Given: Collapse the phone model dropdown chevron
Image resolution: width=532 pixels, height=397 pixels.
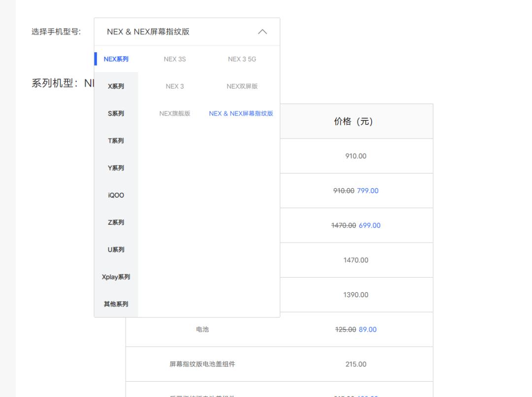Looking at the screenshot, I should tap(263, 32).
